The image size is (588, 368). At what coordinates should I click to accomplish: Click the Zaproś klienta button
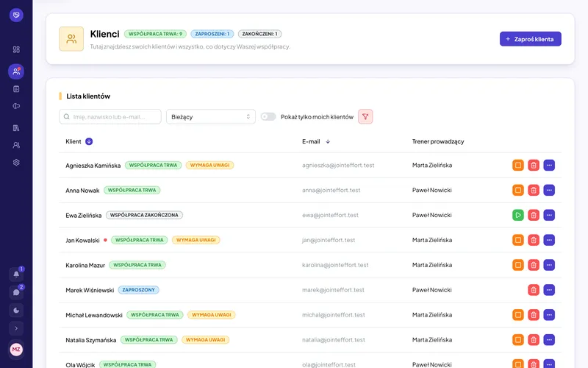click(x=530, y=39)
